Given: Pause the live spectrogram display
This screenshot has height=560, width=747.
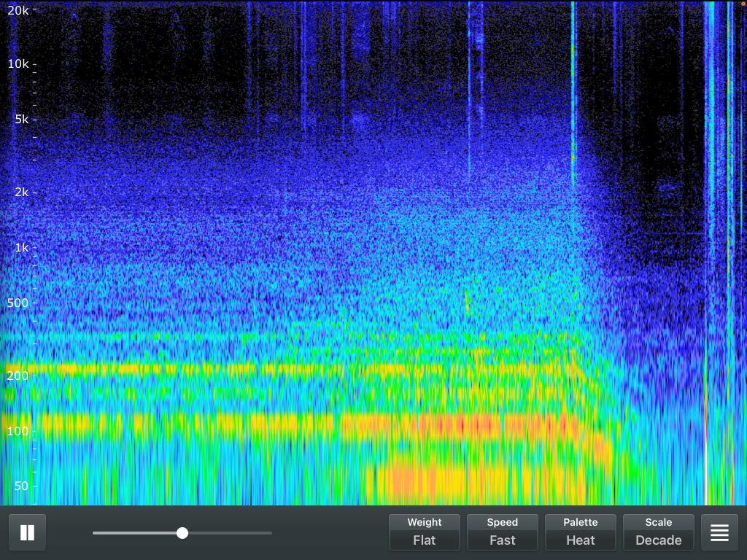Looking at the screenshot, I should point(27,532).
